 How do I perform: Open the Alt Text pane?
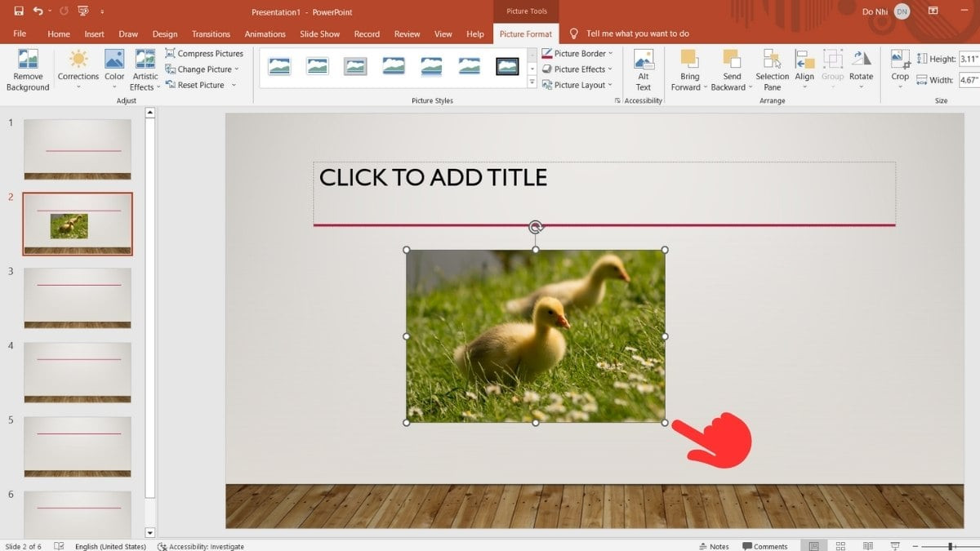pos(644,70)
